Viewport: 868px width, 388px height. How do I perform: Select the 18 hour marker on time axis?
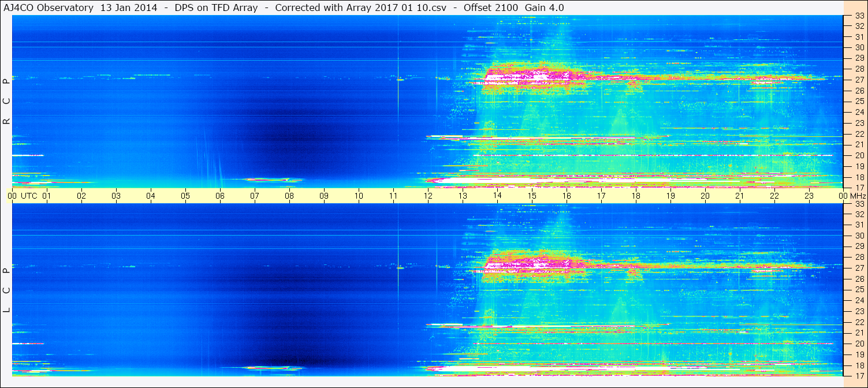(x=636, y=196)
